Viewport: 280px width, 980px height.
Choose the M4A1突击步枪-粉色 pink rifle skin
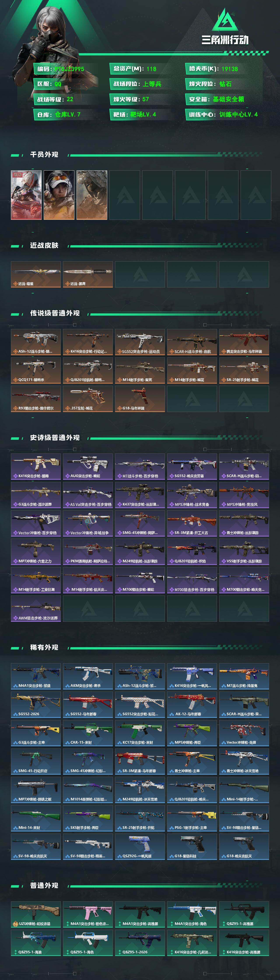(88, 914)
